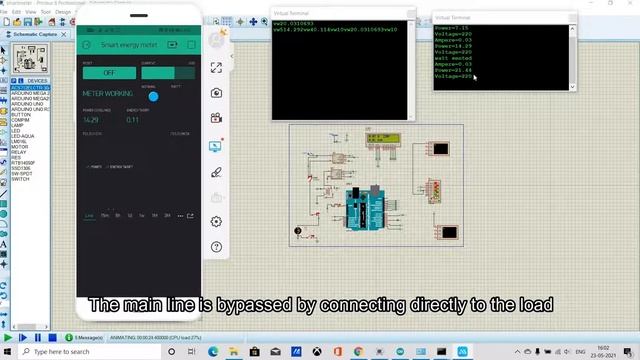Select LAMP in the devices list
640x360 pixels.
coord(18,125)
